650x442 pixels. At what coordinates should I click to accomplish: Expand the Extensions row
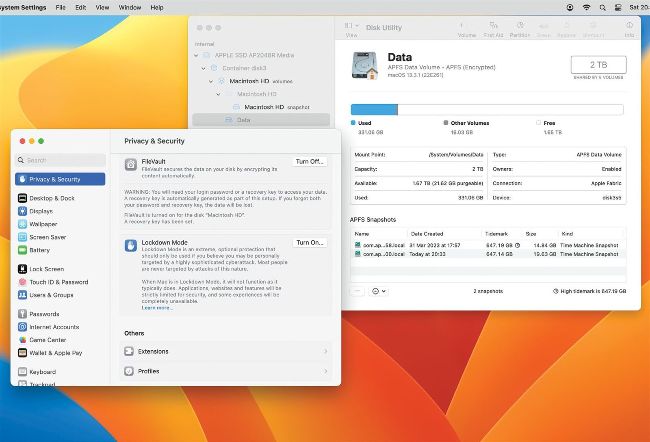(x=226, y=351)
